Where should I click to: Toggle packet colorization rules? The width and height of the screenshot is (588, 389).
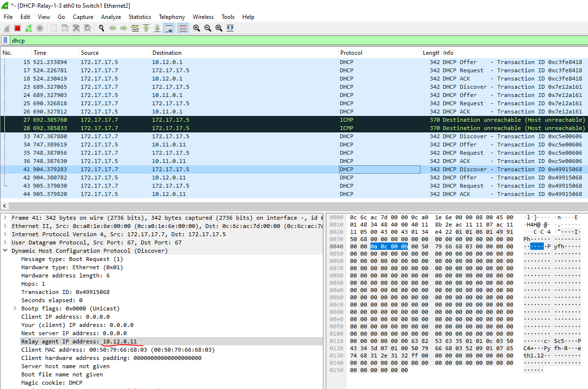click(x=183, y=29)
